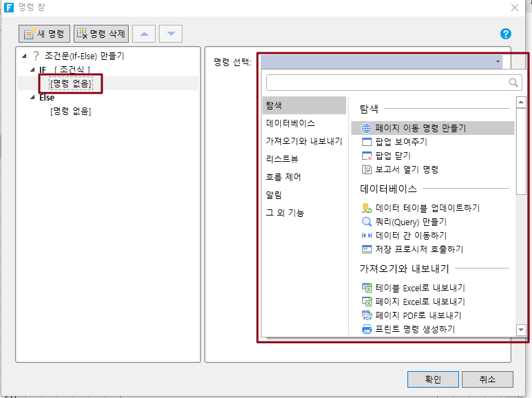Click the 쿼리(Query) 만들기 magnifier icon
Screen dimensions: 532x398
pyautogui.click(x=367, y=222)
